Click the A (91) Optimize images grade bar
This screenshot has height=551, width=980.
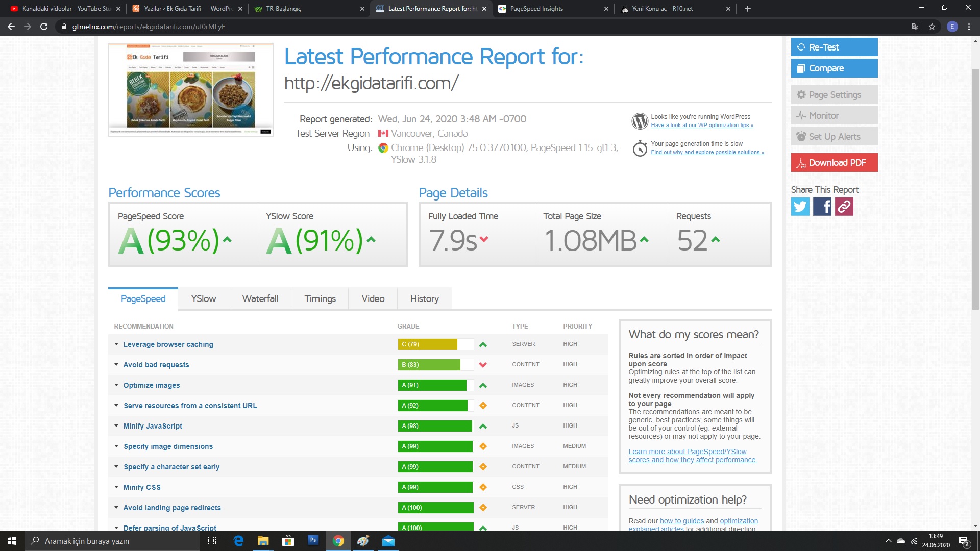point(435,385)
